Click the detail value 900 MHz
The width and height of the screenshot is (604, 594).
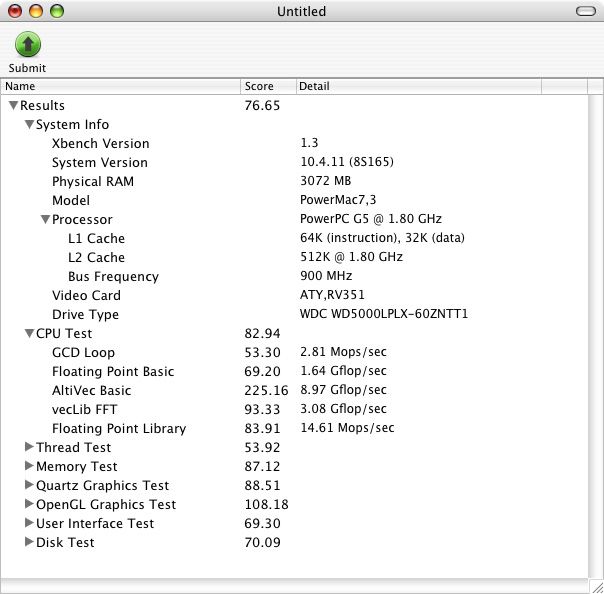(x=326, y=276)
